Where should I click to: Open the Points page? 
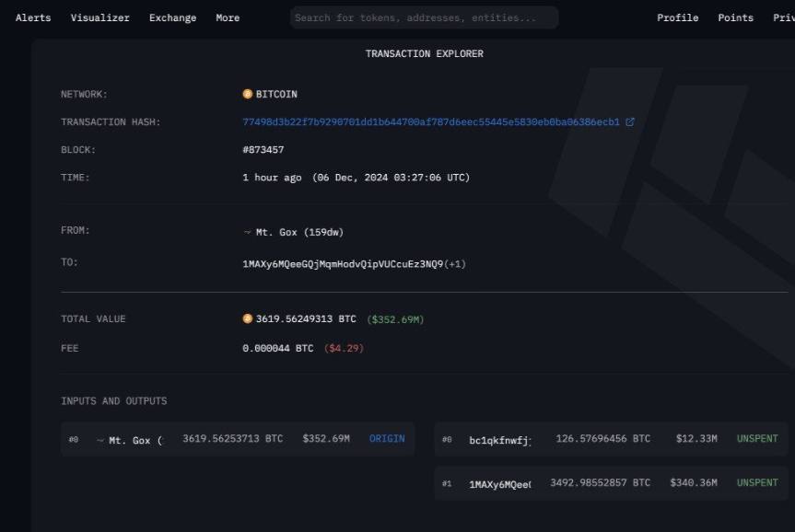[735, 17]
